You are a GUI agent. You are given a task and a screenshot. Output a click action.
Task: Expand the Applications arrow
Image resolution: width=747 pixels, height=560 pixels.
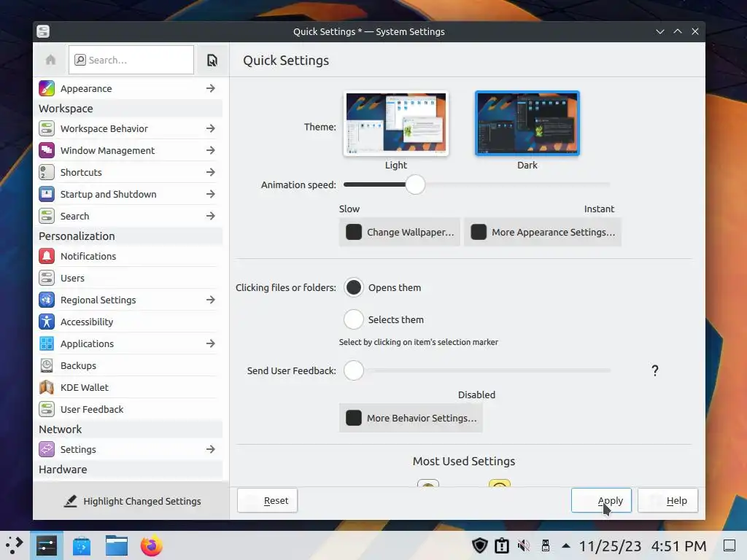tap(211, 344)
